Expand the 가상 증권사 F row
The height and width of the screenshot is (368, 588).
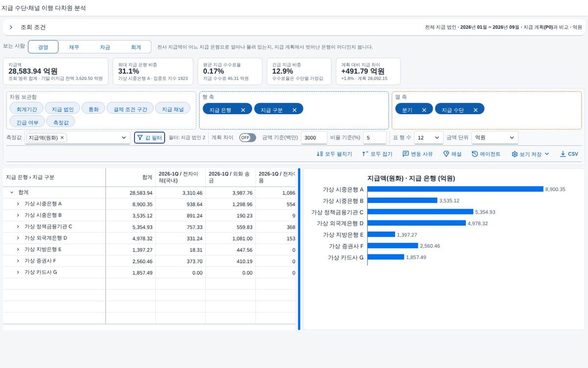[x=18, y=261]
